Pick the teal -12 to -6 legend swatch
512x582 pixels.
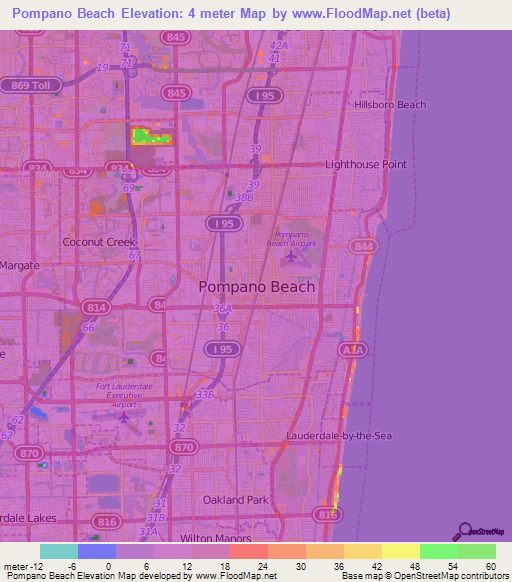(x=59, y=552)
